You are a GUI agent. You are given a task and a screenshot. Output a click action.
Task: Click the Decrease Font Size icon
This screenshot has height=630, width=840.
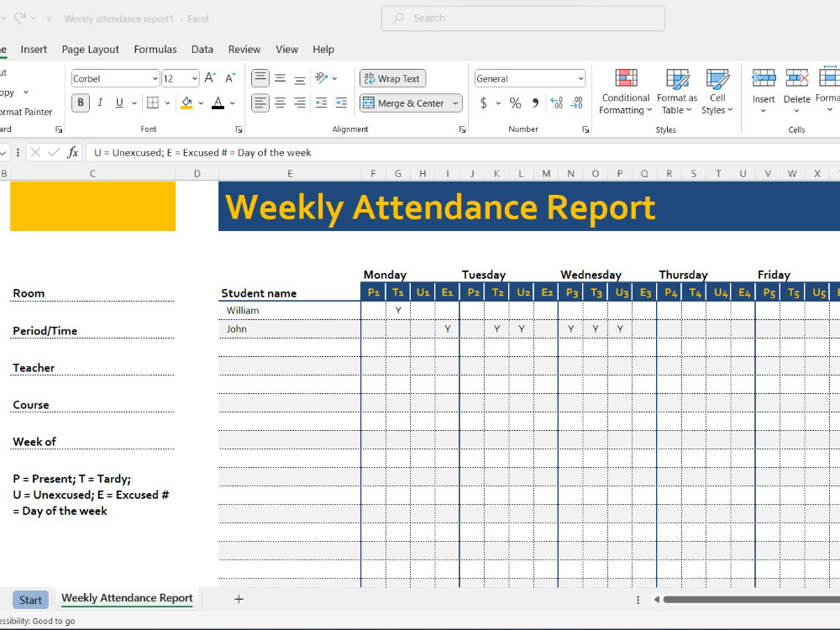(230, 78)
